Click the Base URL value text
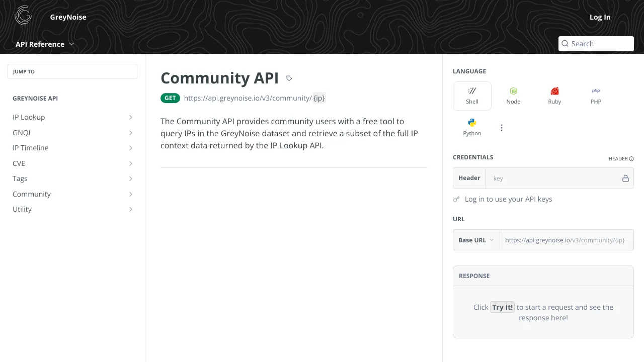 [x=565, y=240]
